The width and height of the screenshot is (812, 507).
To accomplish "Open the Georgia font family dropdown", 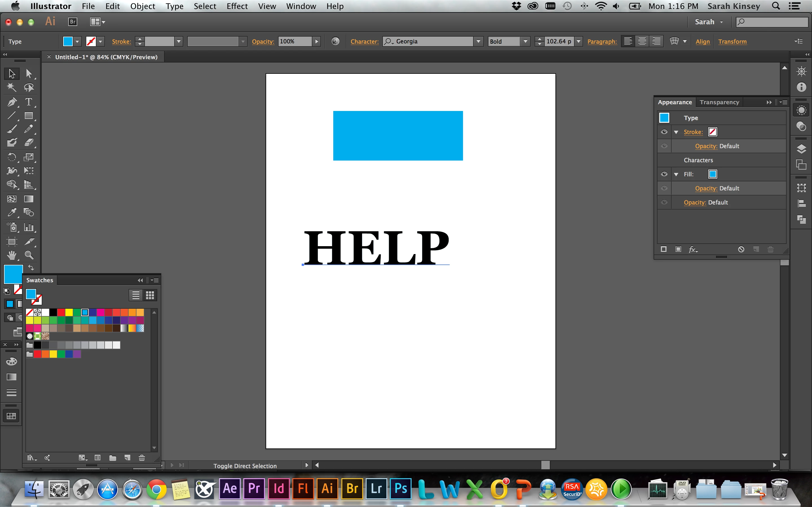I will click(478, 41).
